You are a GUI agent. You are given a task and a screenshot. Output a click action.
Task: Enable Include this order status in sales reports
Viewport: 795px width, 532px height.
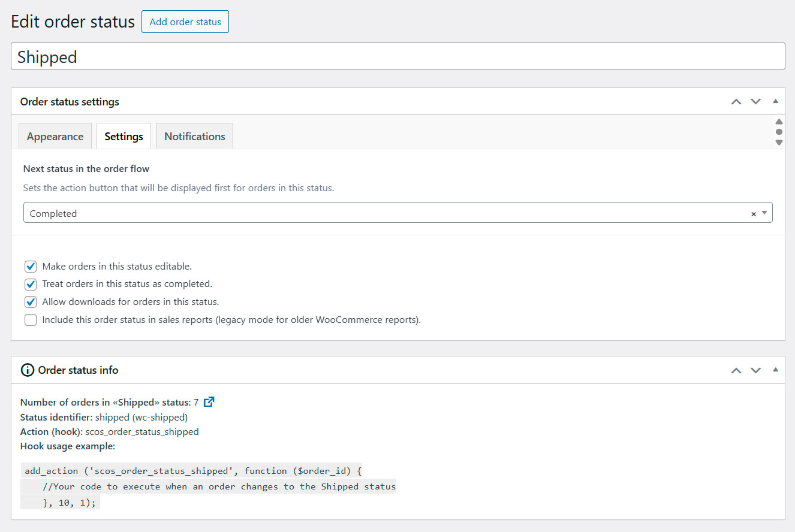31,320
